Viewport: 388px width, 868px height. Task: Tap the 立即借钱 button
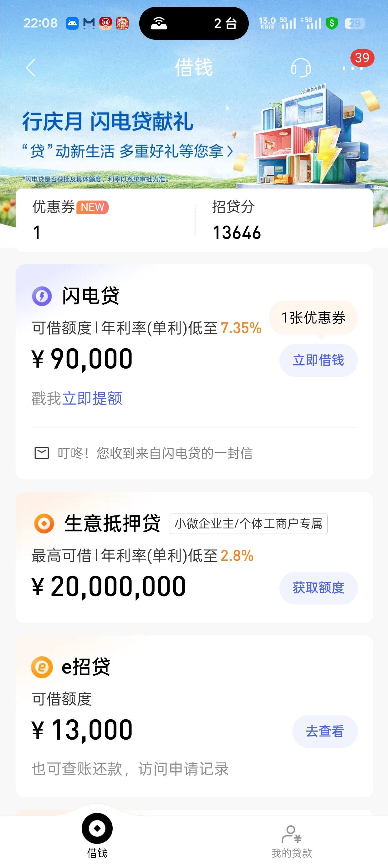pos(318,360)
